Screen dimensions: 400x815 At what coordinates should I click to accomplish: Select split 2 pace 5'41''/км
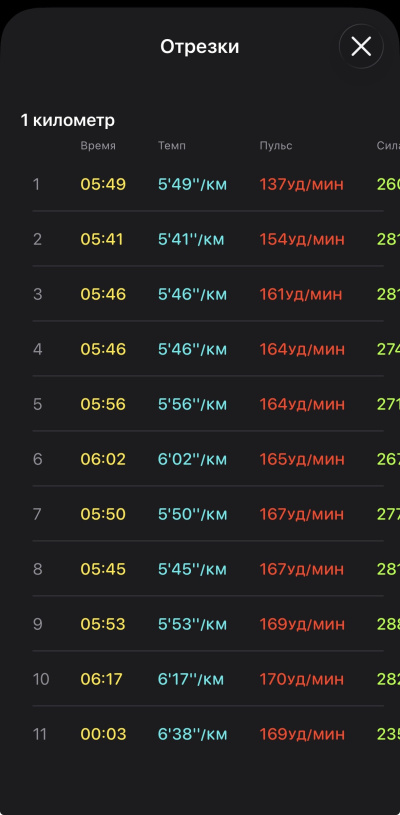pyautogui.click(x=191, y=240)
